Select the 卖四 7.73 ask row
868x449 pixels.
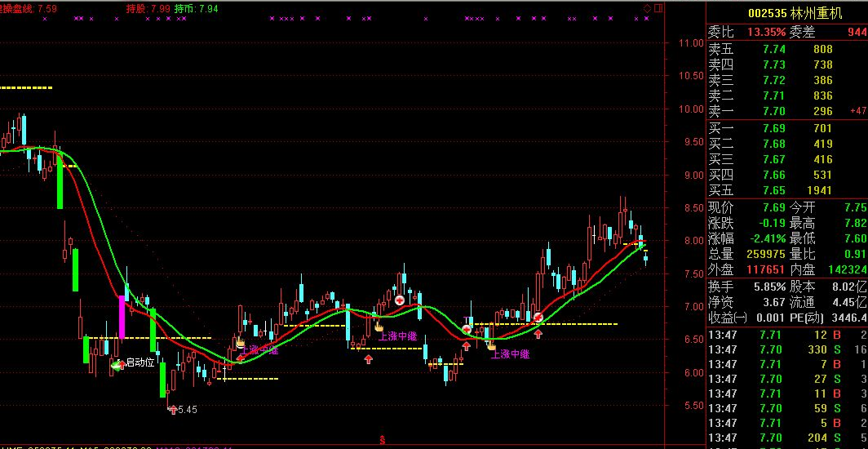[x=787, y=64]
